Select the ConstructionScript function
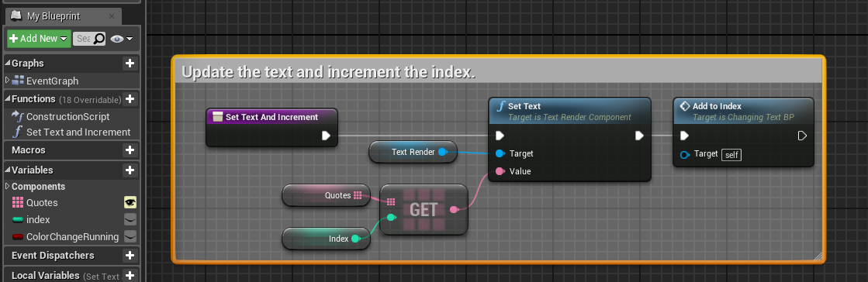Screen dimensions: 868x282 pos(68,117)
